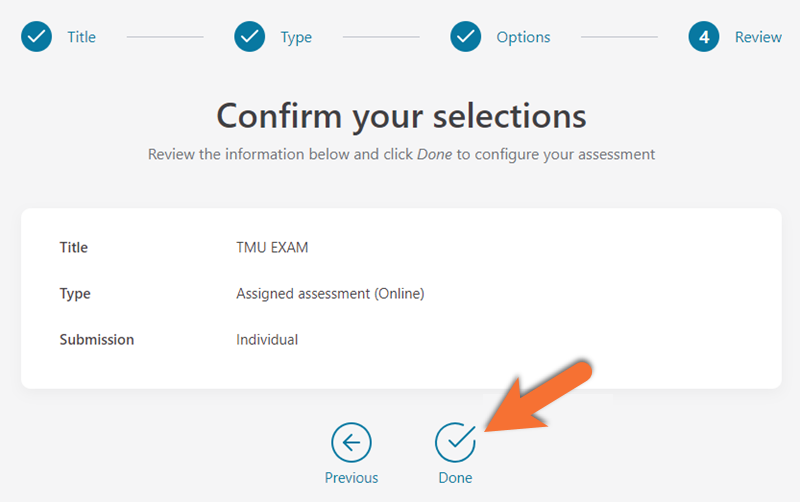Click the Confirm your selections heading
Screen dimensions: 800x502
point(402,117)
